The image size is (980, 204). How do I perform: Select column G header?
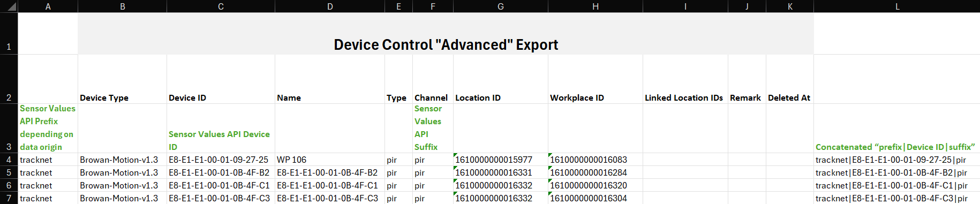pos(501,6)
